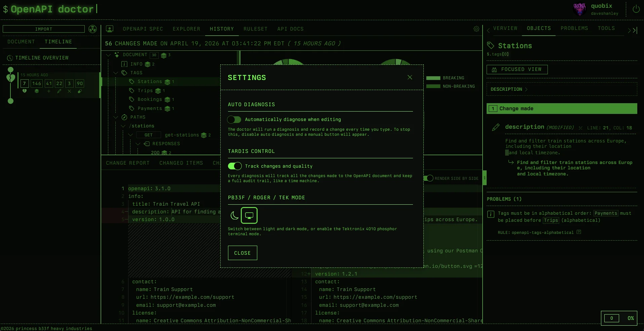This screenshot has height=331, width=644.
Task: Click the user profile icon beside OpenAPI Spec
Action: pyautogui.click(x=110, y=29)
